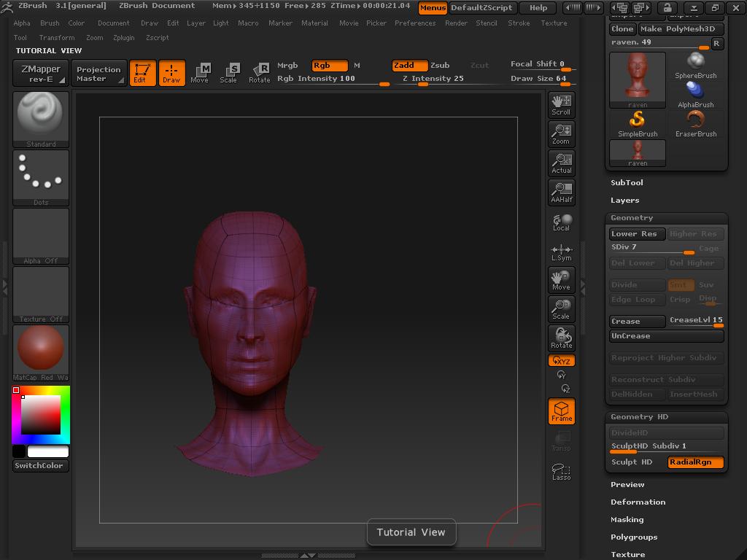
Task: Toggle Zadd sculpting mode
Action: pyautogui.click(x=409, y=66)
